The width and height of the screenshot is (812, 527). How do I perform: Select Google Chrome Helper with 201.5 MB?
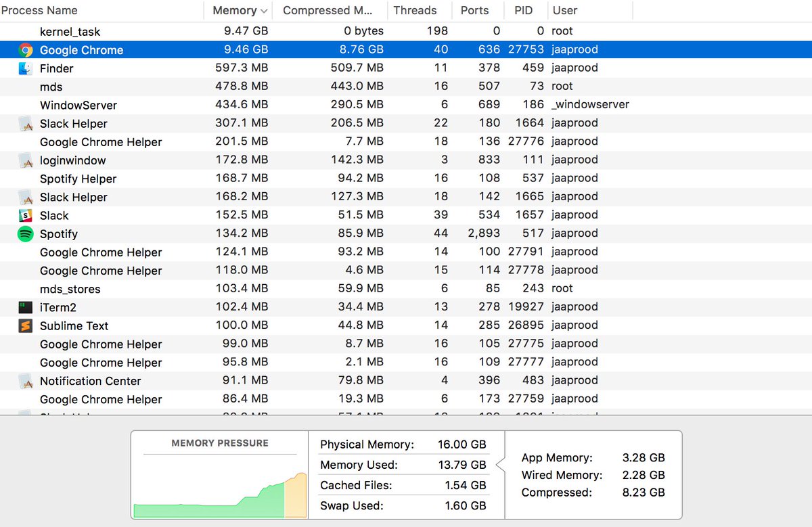101,142
